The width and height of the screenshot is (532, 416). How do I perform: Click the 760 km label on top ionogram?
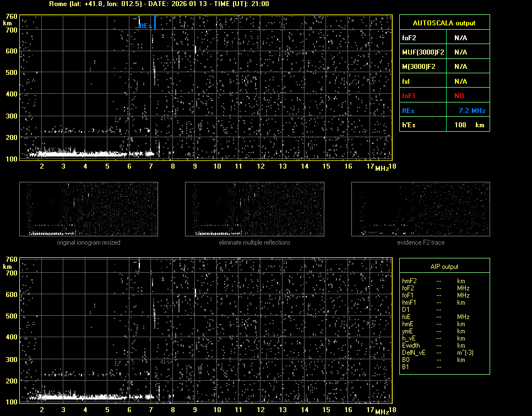(11, 16)
